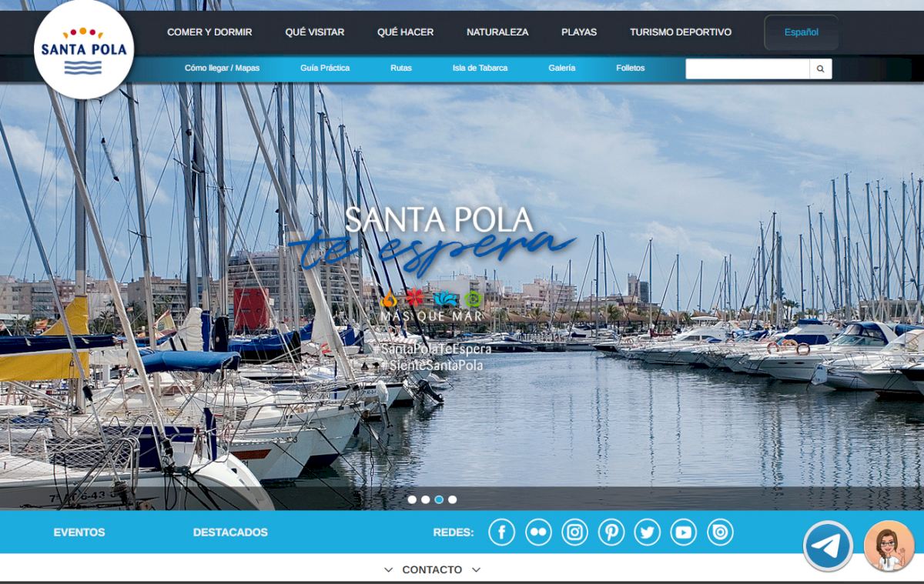Open the Facebook social media icon

point(501,532)
